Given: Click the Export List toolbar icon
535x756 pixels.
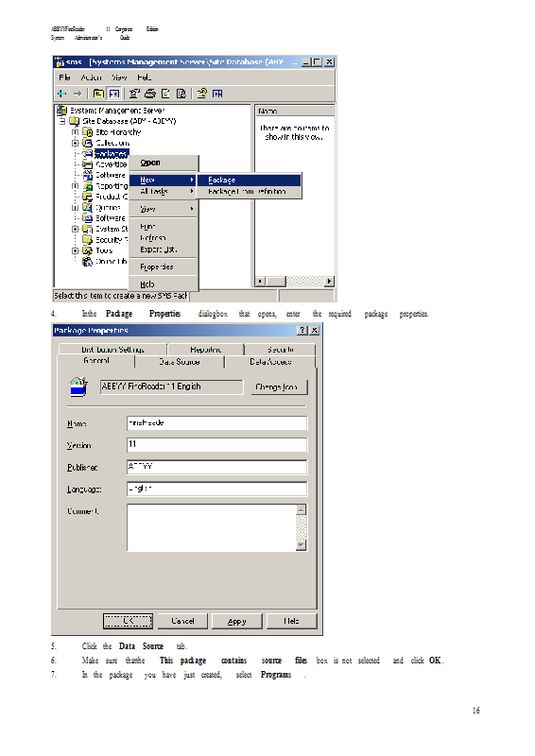Looking at the screenshot, I should tap(181, 94).
